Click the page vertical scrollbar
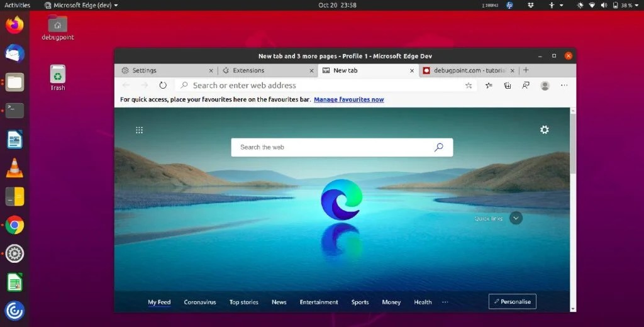This screenshot has width=644, height=327. coord(572,144)
